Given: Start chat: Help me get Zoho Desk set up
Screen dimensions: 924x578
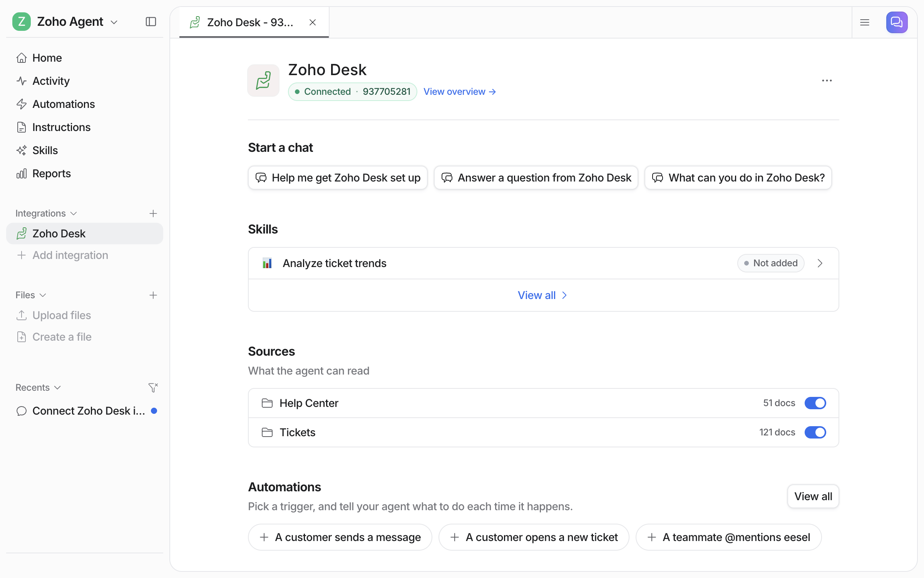Looking at the screenshot, I should 338,178.
